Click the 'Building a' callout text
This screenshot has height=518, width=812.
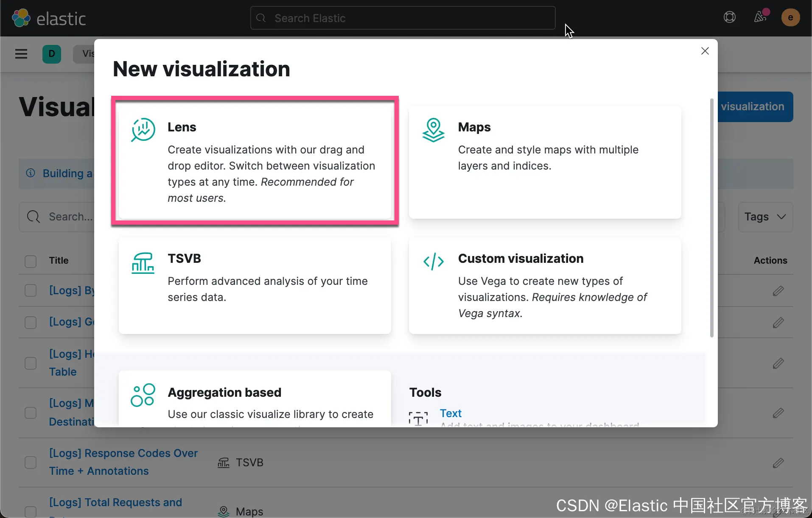(67, 173)
